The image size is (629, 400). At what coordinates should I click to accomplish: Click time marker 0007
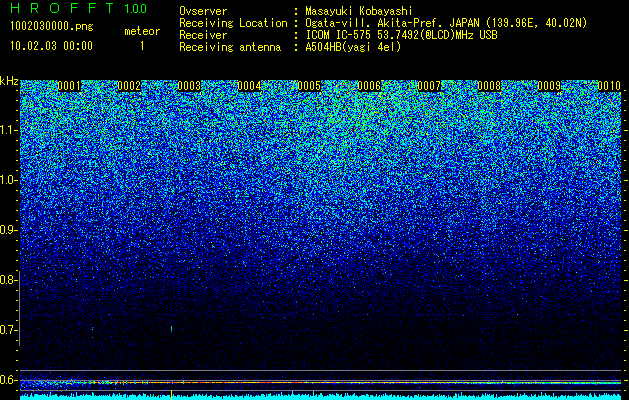tap(429, 86)
